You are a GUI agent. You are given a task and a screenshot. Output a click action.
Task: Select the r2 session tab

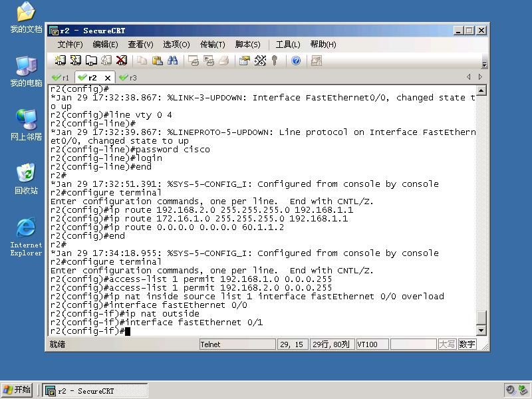pyautogui.click(x=92, y=78)
